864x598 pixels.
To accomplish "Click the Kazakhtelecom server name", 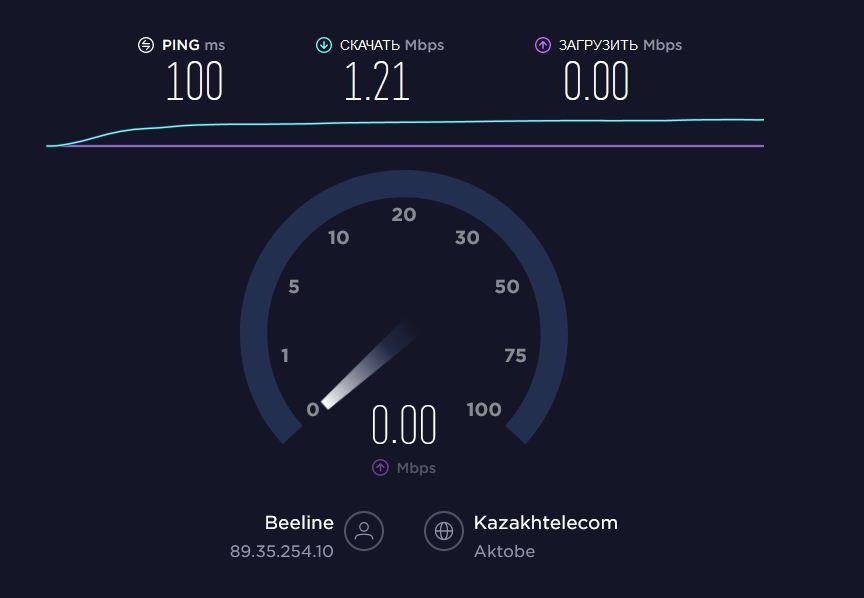I will pyautogui.click(x=546, y=522).
